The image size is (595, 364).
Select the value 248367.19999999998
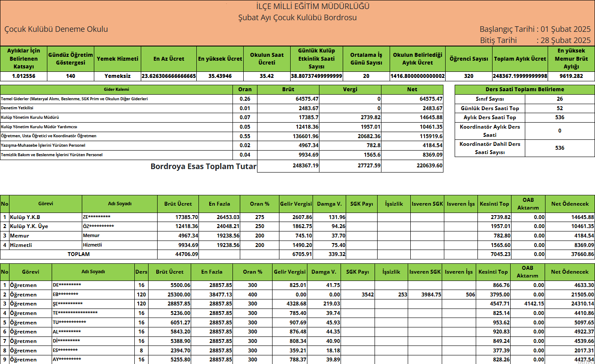coord(520,76)
